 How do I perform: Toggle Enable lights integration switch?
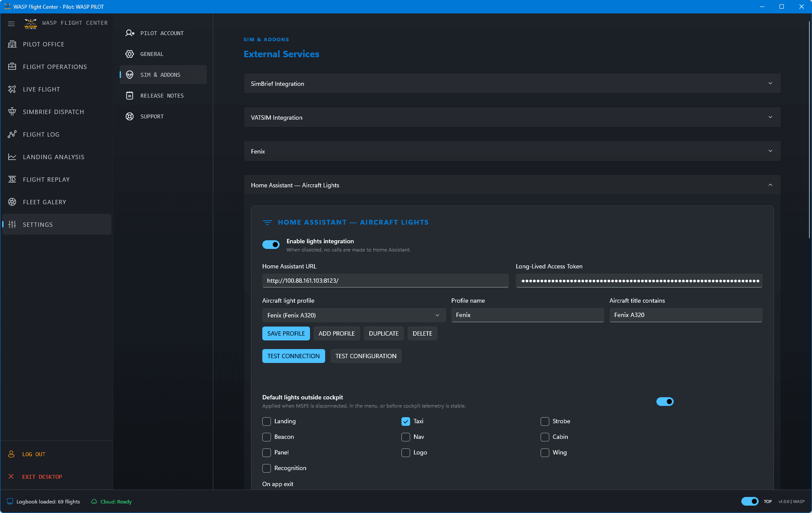(x=271, y=245)
